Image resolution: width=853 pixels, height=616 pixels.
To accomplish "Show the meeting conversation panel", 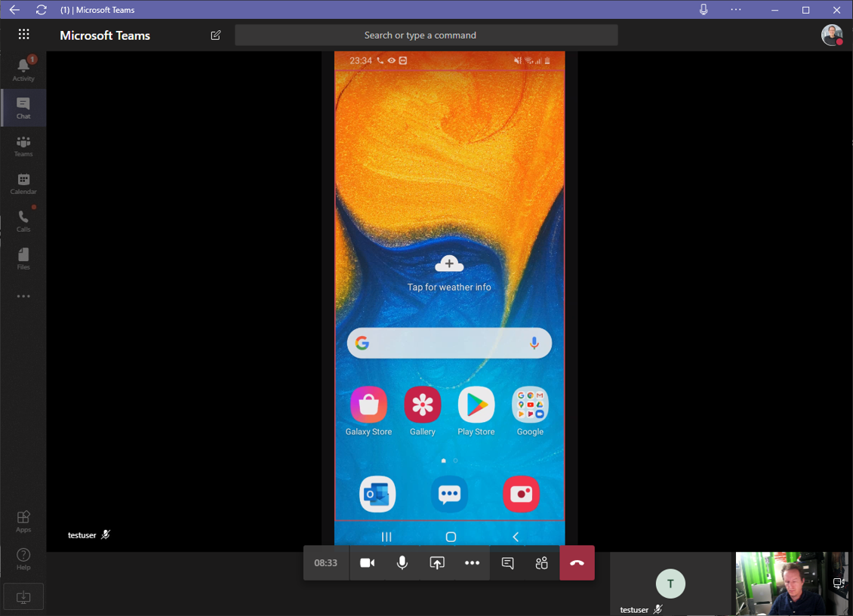I will coord(507,562).
